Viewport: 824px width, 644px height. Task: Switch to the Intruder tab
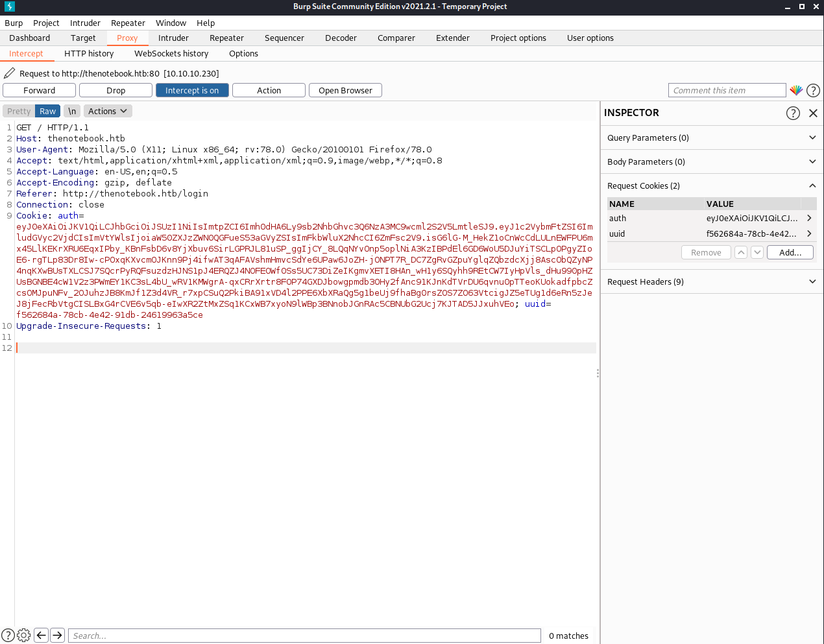tap(173, 38)
